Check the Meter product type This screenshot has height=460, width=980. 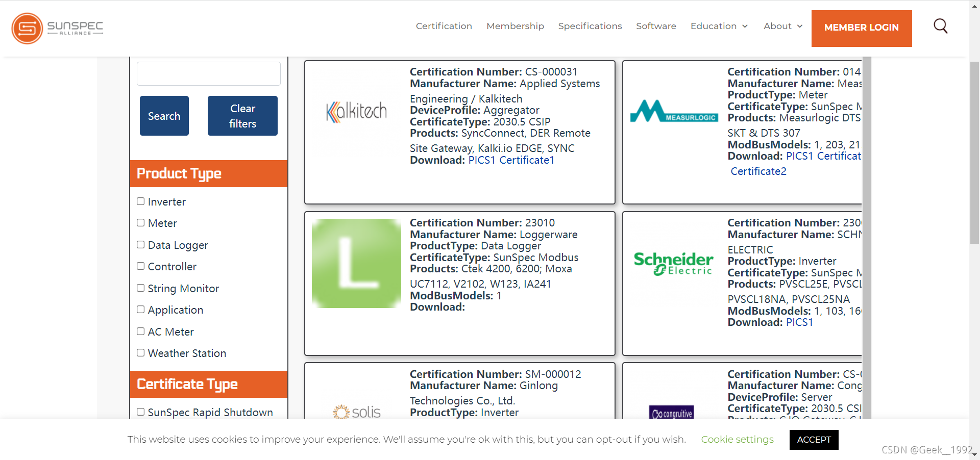[140, 223]
